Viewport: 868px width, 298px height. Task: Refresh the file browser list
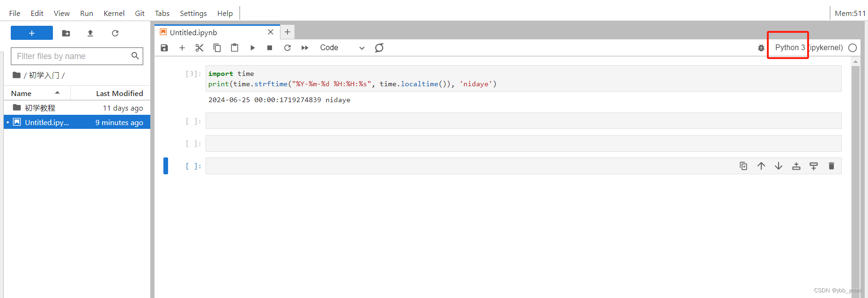pyautogui.click(x=115, y=33)
